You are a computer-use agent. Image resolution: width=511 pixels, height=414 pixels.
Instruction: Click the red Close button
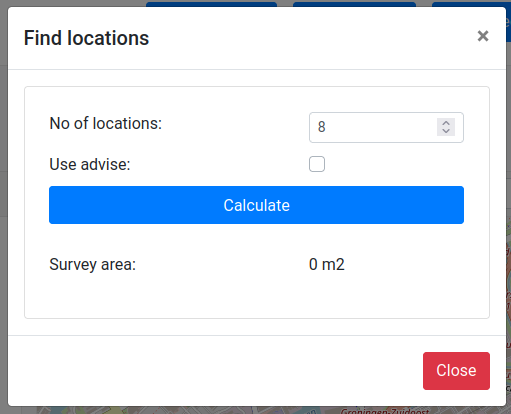(x=456, y=371)
